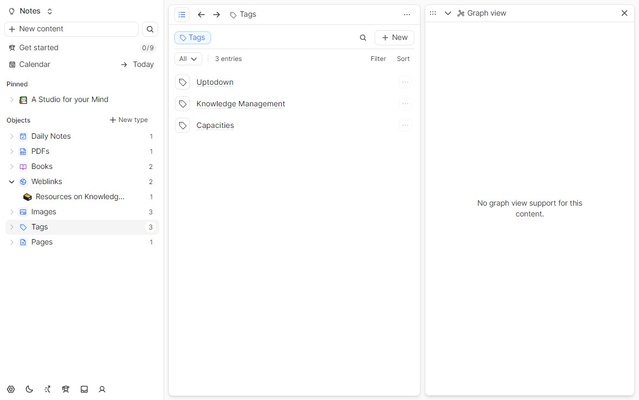Expand the Images object type
639x400 pixels.
(11, 212)
